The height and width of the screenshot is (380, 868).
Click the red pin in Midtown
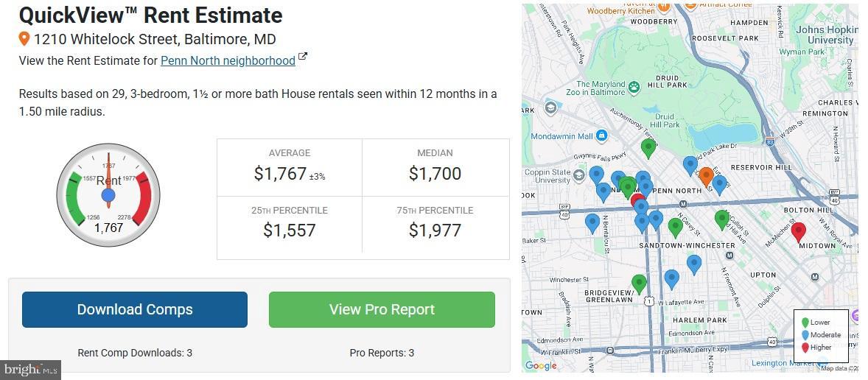(x=799, y=231)
